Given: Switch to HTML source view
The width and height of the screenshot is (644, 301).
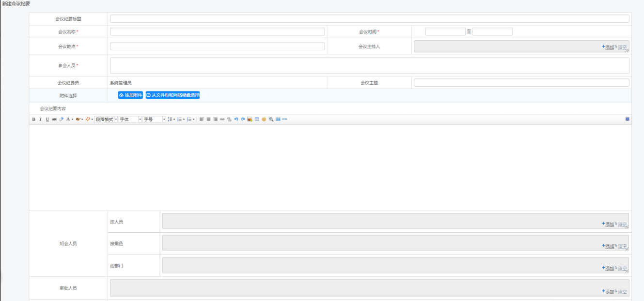Looking at the screenshot, I should point(285,119).
